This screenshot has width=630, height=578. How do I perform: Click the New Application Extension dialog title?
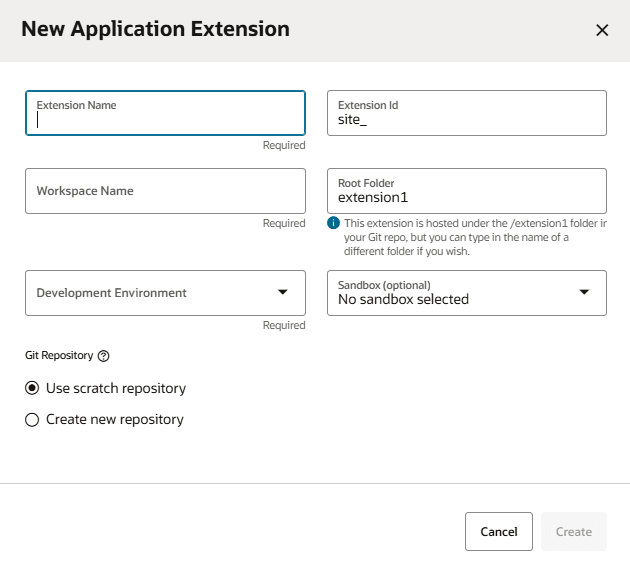[x=156, y=29]
